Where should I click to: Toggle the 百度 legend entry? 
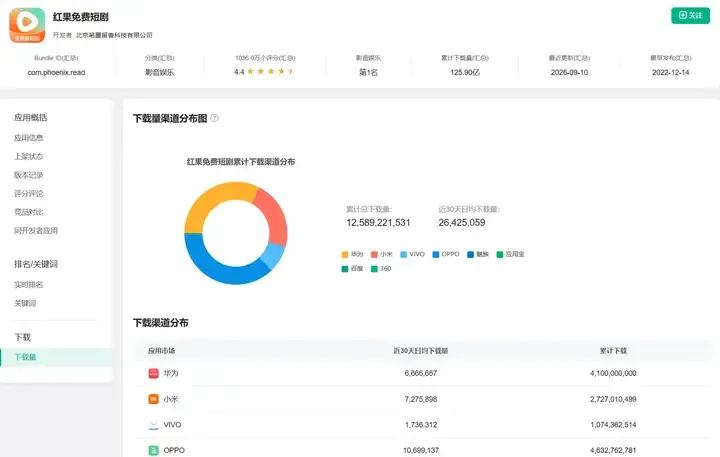pos(352,269)
